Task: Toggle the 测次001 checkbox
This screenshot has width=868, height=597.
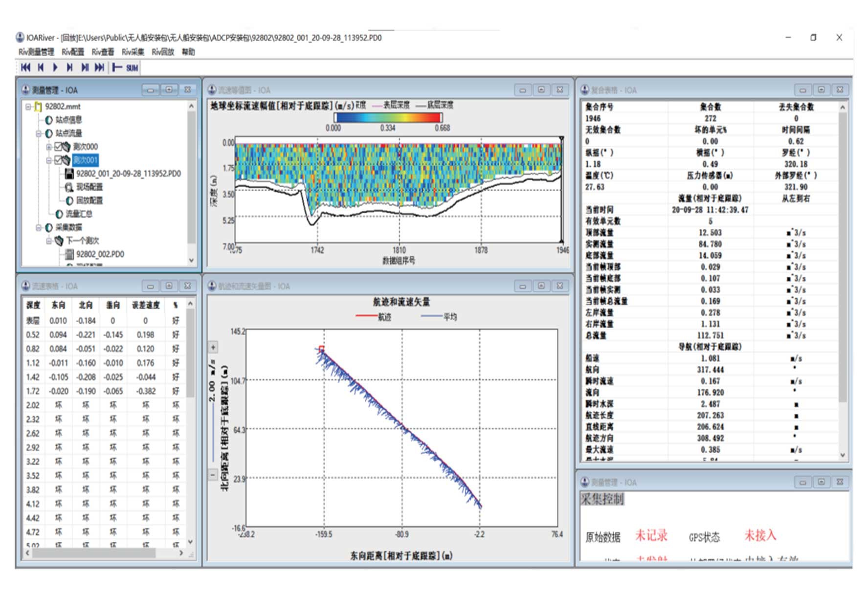Action: click(x=58, y=160)
